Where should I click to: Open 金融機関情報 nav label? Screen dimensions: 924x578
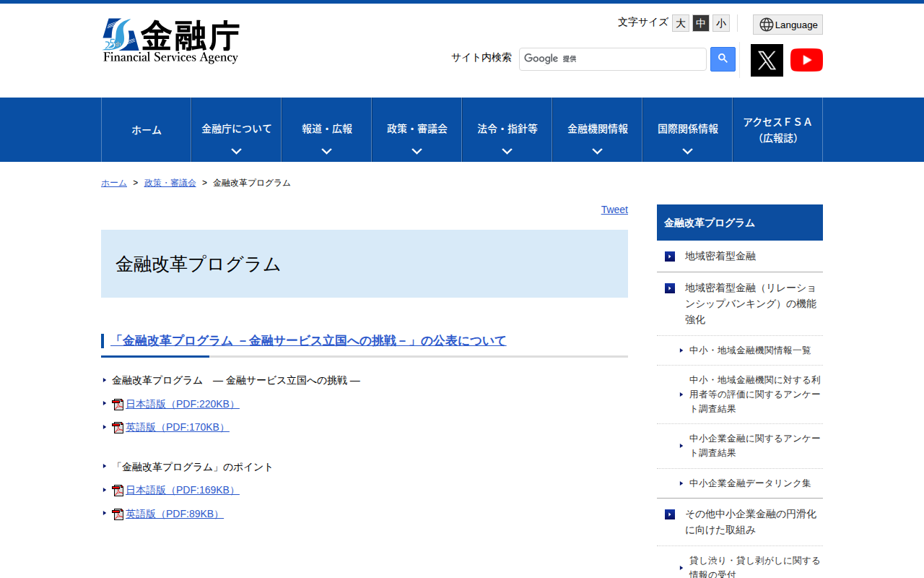597,129
